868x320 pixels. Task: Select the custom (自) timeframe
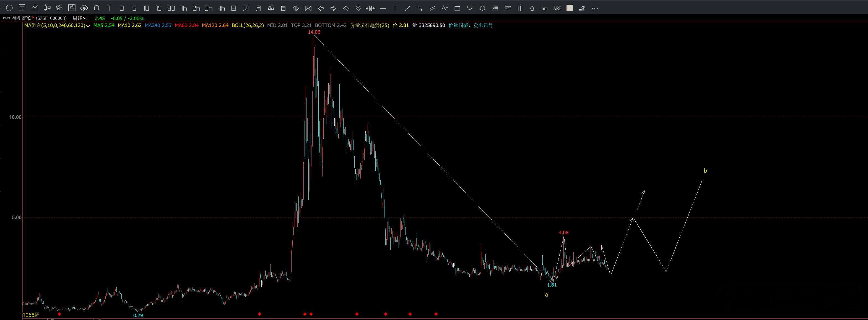(x=283, y=8)
